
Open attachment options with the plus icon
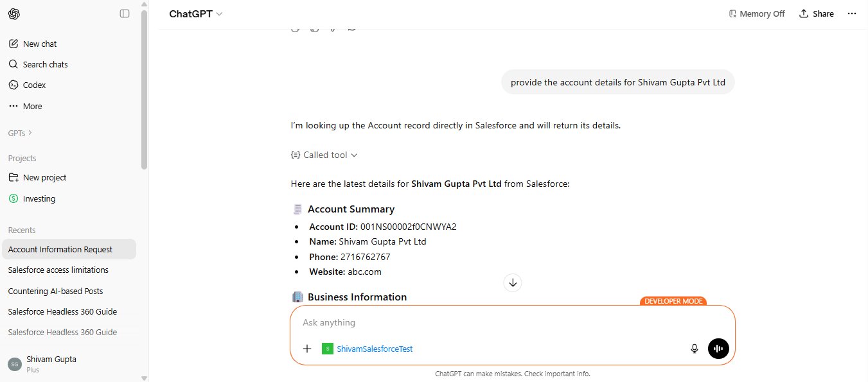point(307,348)
